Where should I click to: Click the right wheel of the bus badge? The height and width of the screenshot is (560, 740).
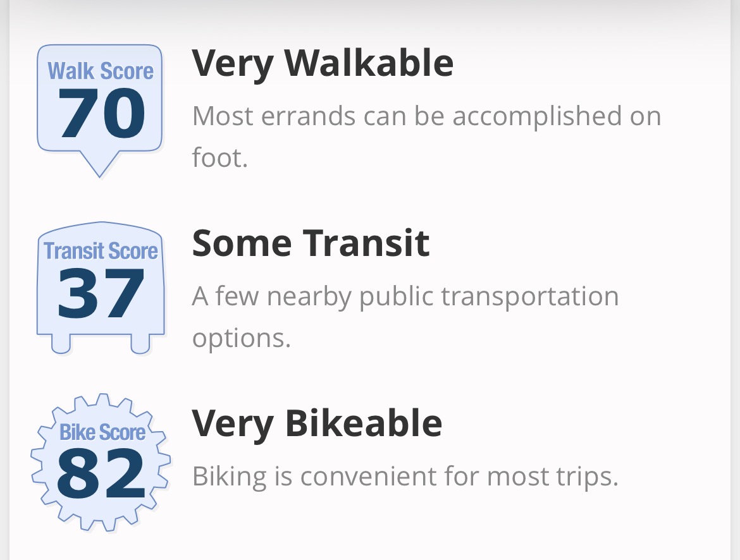click(140, 343)
